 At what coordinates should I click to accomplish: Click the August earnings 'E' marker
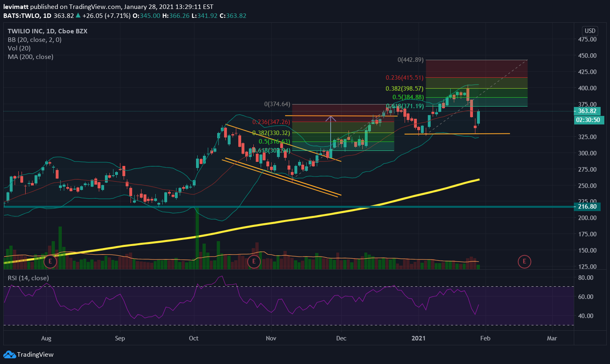click(x=50, y=261)
